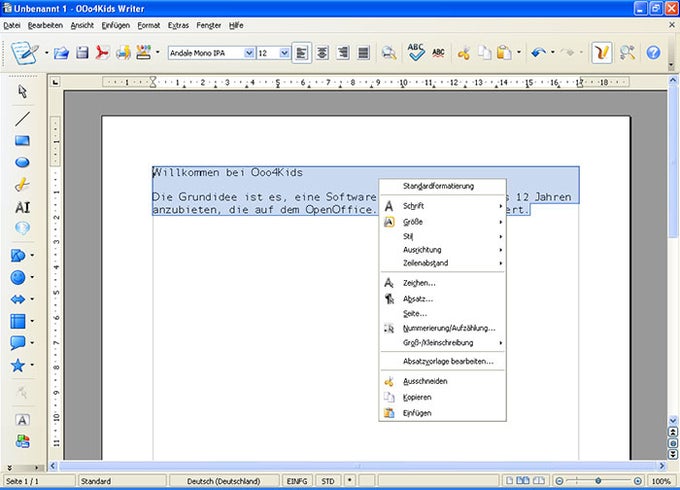
Task: Choose Absatzvorlage bearbeiten... in context menu
Action: click(443, 361)
